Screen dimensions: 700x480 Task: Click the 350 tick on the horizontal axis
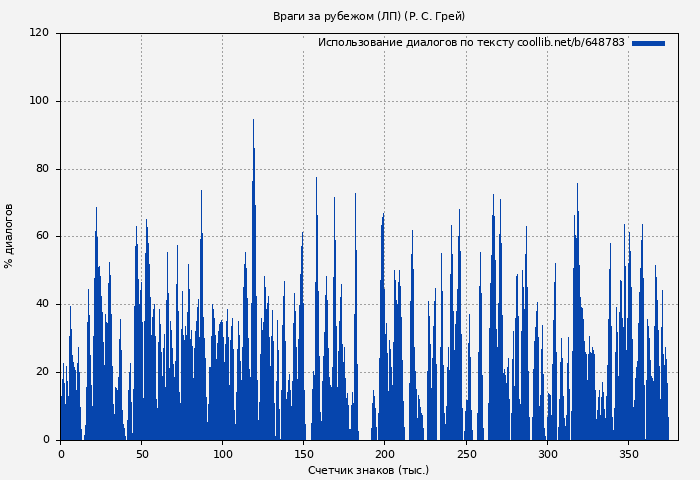628,454
